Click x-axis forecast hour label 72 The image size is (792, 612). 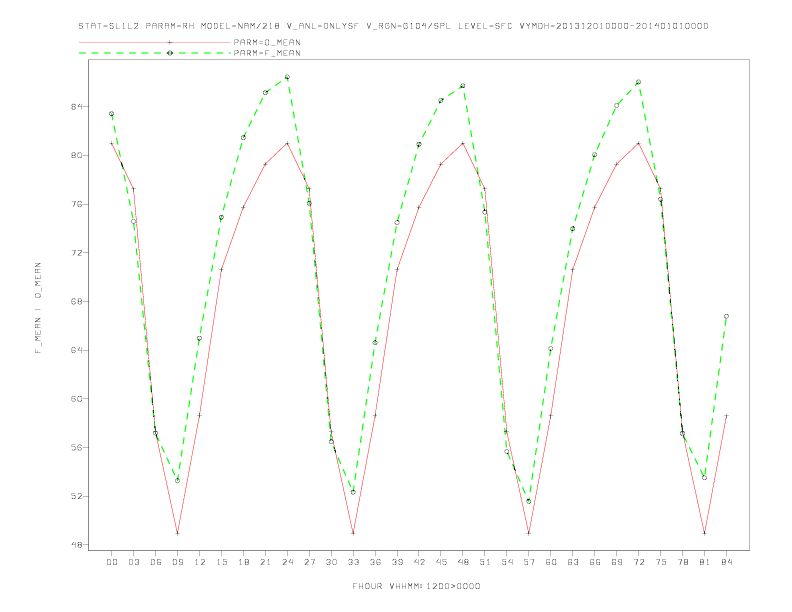click(638, 562)
